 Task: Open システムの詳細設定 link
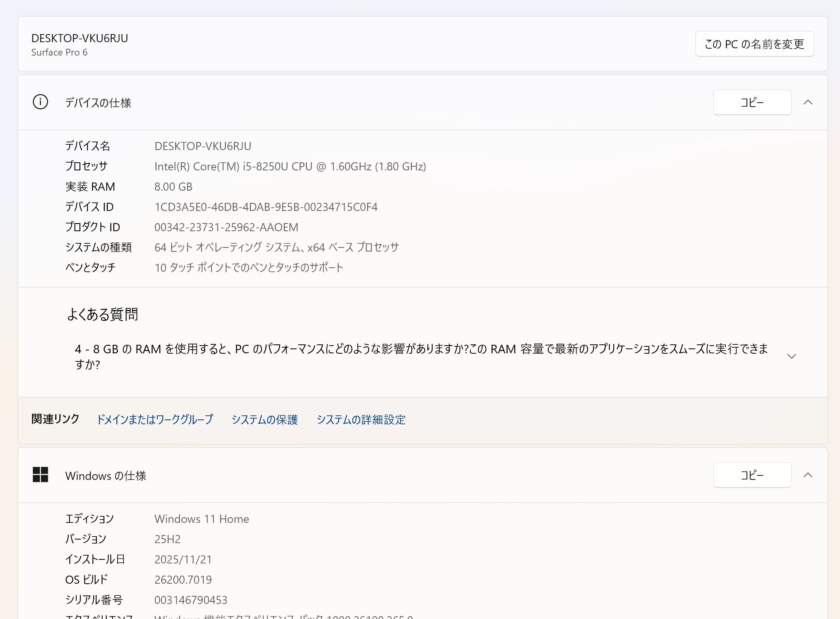(x=361, y=419)
